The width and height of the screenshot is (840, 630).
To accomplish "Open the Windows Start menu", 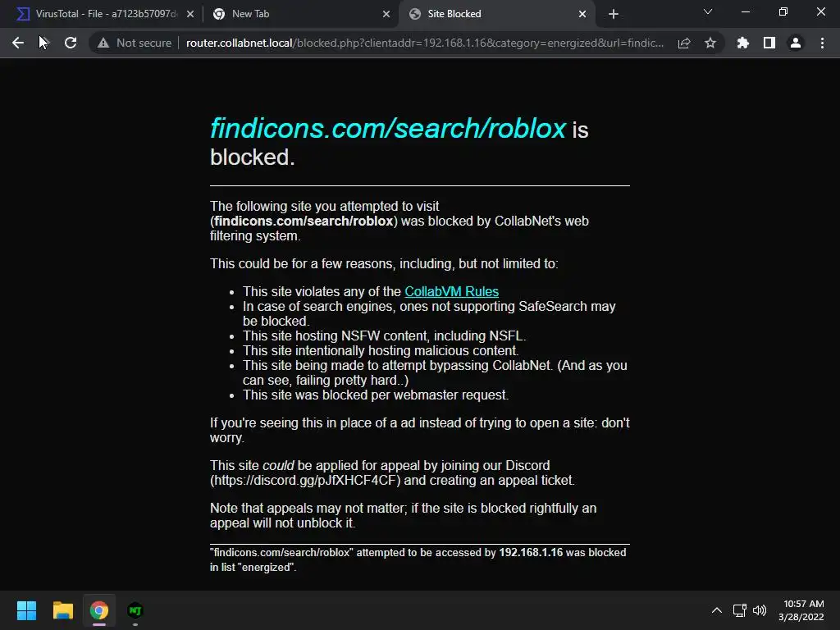I will (26, 610).
